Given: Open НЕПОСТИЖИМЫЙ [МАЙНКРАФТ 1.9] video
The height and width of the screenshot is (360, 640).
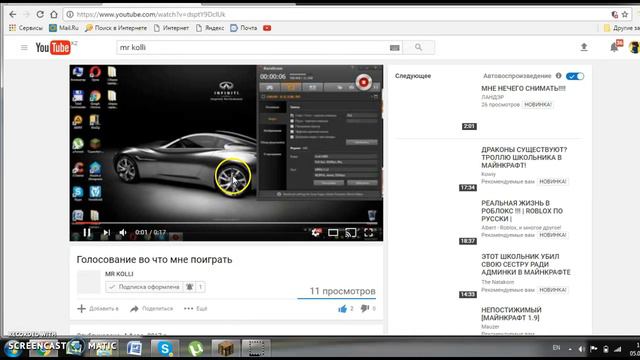Looking at the screenshot, I should pos(511,314).
